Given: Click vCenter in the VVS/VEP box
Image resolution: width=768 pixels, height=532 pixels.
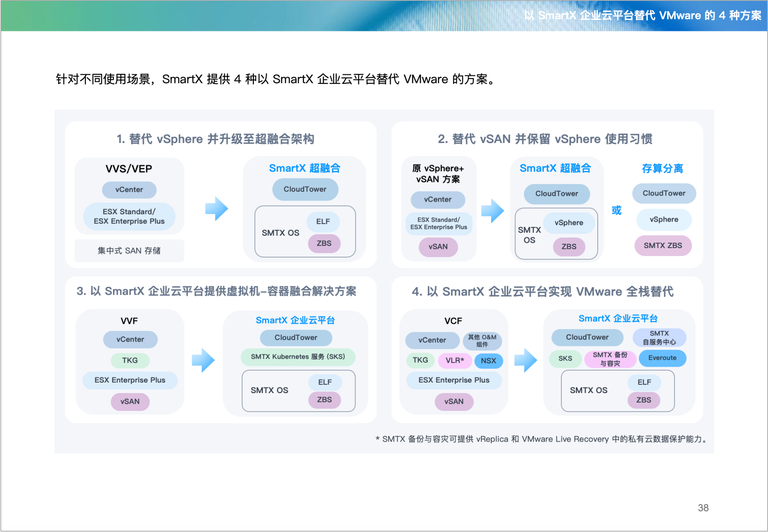Looking at the screenshot, I should (x=129, y=190).
